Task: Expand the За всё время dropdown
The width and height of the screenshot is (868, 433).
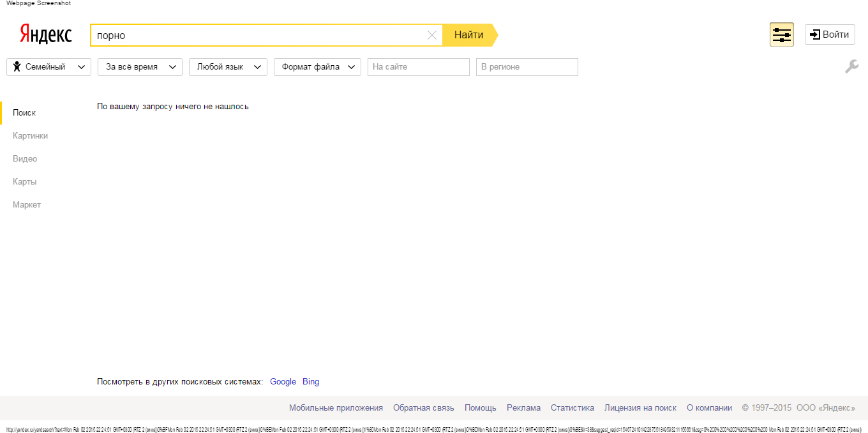Action: click(x=140, y=67)
